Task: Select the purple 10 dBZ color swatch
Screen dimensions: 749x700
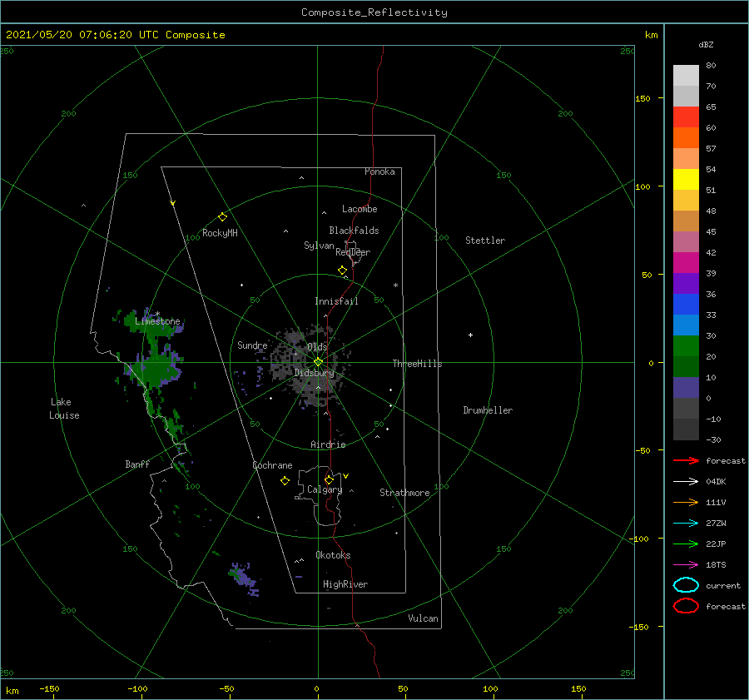Action: 686,388
